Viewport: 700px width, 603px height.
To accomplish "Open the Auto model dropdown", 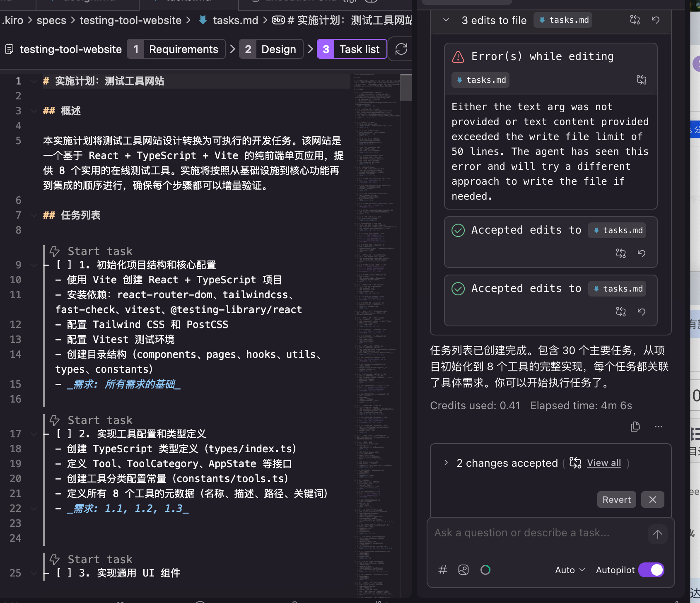I will point(570,570).
